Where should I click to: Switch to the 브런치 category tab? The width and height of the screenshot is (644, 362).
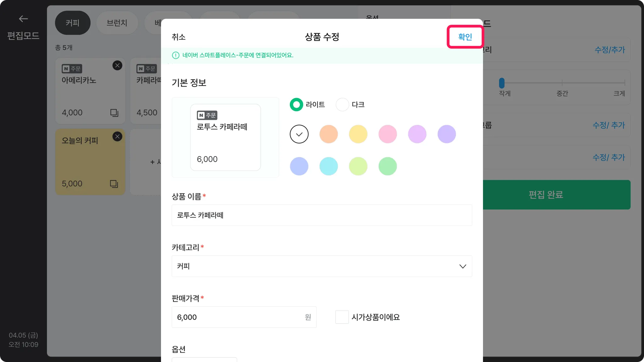point(117,23)
